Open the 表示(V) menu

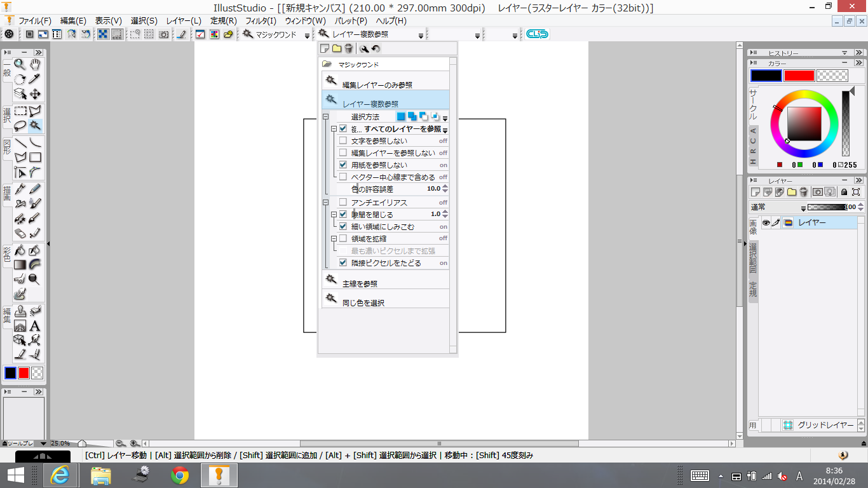pyautogui.click(x=109, y=20)
